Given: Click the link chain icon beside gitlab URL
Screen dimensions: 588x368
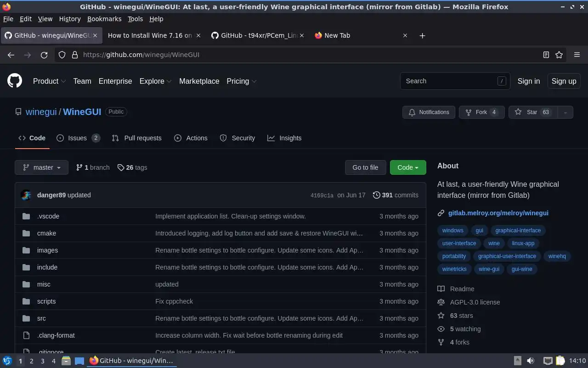Looking at the screenshot, I should pyautogui.click(x=441, y=213).
